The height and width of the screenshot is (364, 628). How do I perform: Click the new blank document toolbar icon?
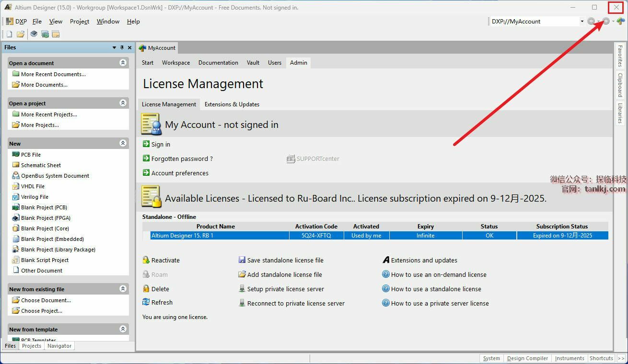(x=9, y=34)
